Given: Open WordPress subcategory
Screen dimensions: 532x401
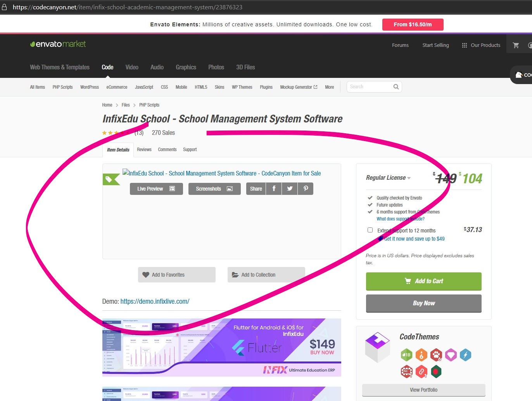Looking at the screenshot, I should (90, 87).
